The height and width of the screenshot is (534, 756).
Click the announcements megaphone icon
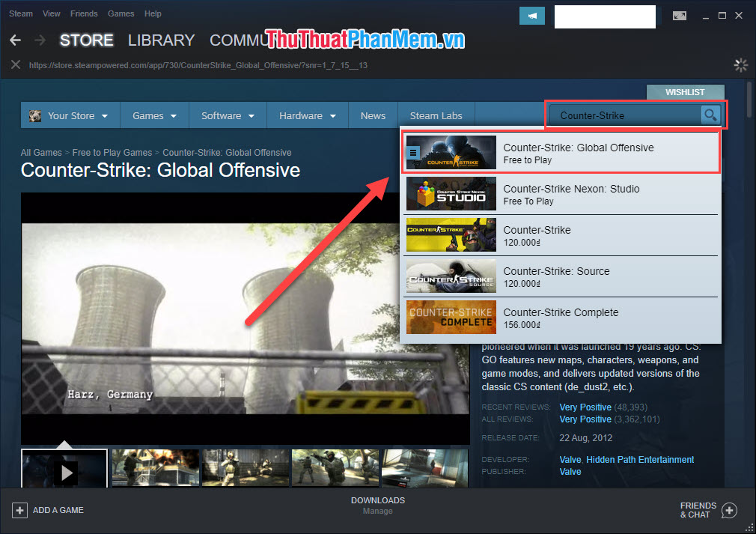point(531,15)
